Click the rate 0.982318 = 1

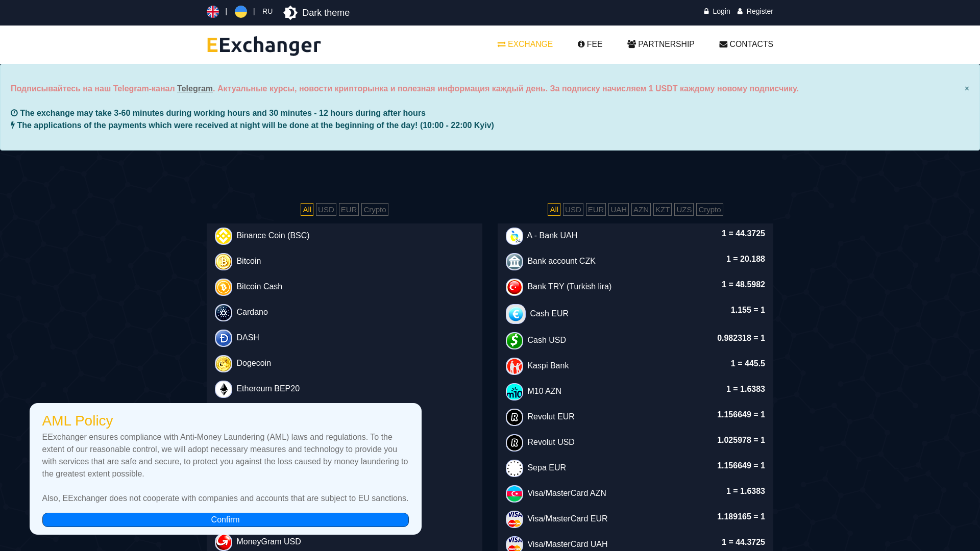click(741, 338)
